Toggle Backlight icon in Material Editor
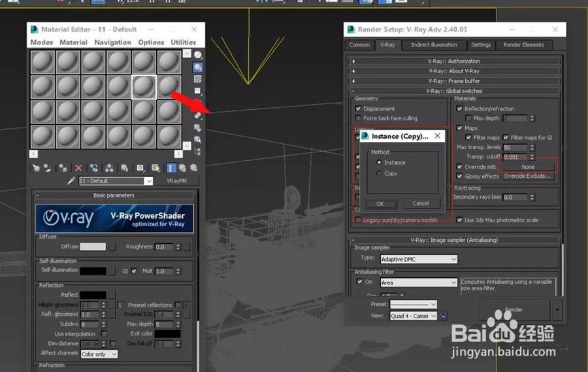Image resolution: width=588 pixels, height=372 pixels. click(x=197, y=67)
